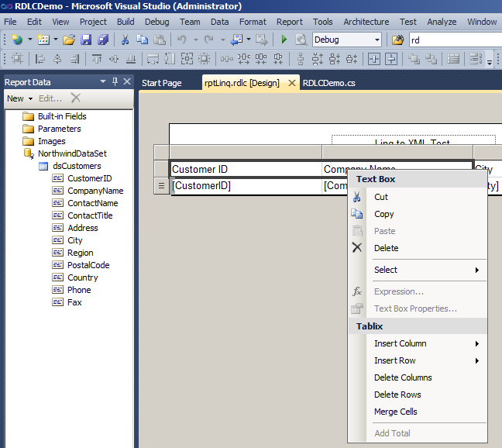Select the CompanyName field
Viewport: 502px width, 448px height.
(x=95, y=191)
